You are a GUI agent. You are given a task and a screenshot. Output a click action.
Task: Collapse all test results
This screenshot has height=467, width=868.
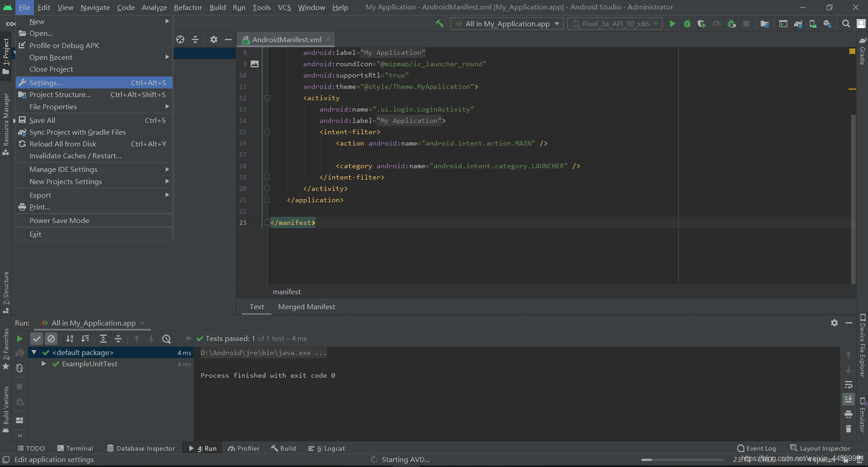pos(118,339)
